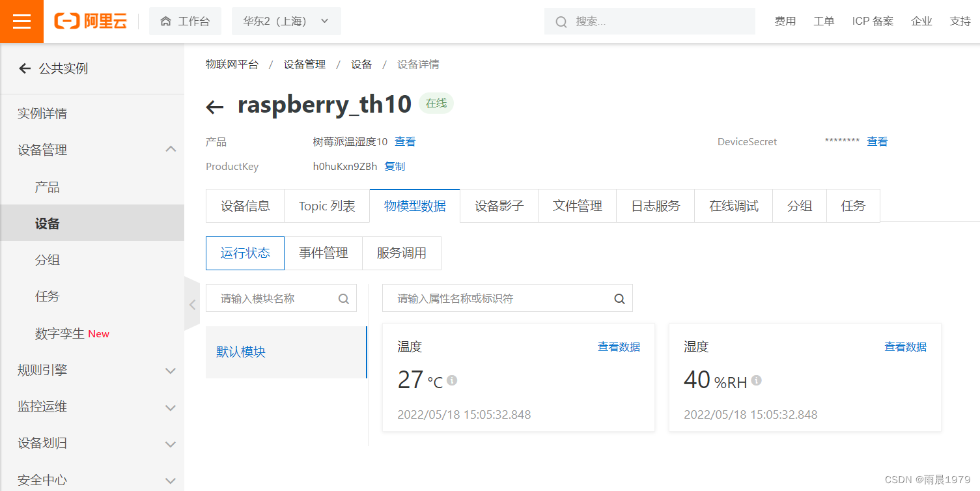Click the 在线 status badge
Viewport: 980px width, 491px height.
436,104
